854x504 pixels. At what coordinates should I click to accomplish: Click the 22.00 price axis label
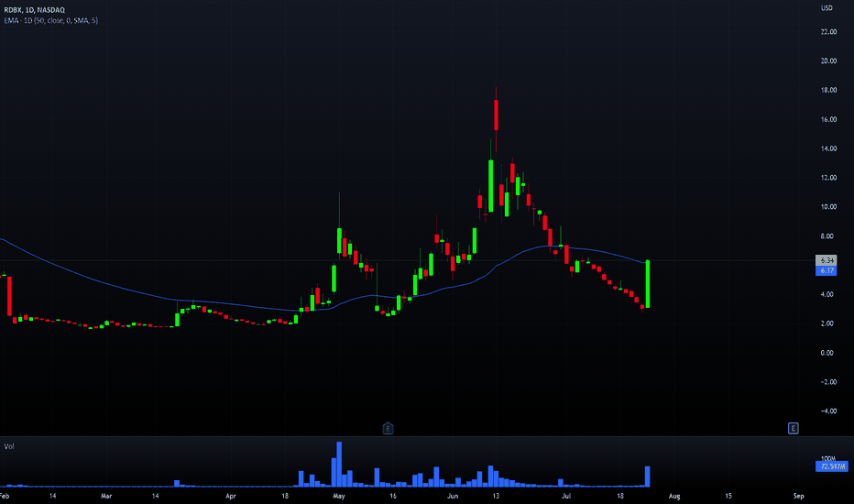[x=828, y=32]
